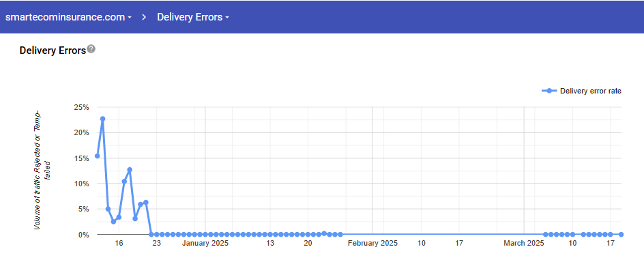Click the breadcrumb chevron separator arrow
This screenshot has height=275, width=644.
coord(145,17)
